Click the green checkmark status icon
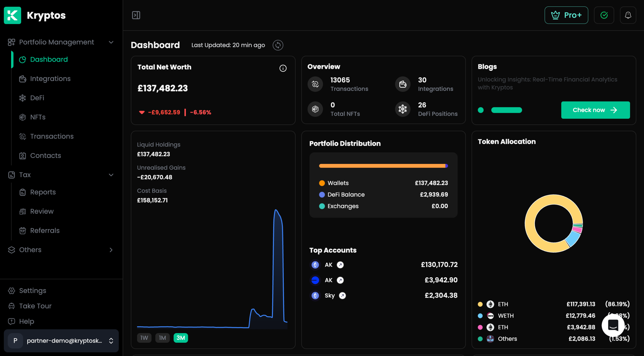The width and height of the screenshot is (644, 356). [604, 15]
